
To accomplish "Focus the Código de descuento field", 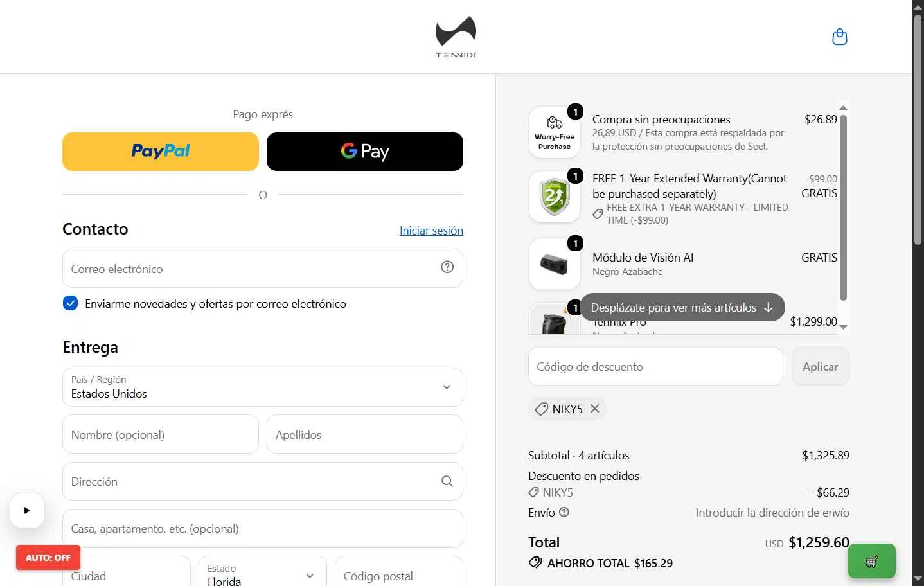I will point(655,366).
